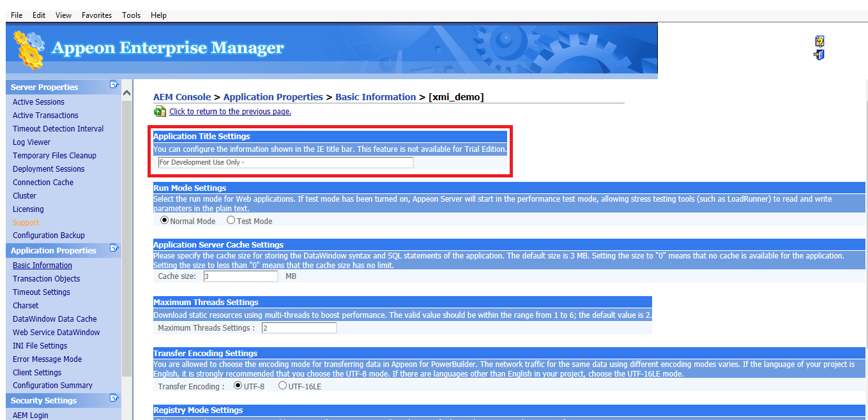Click the 'Appeon Enterprise Manager' title text
The image size is (868, 420).
168,48
